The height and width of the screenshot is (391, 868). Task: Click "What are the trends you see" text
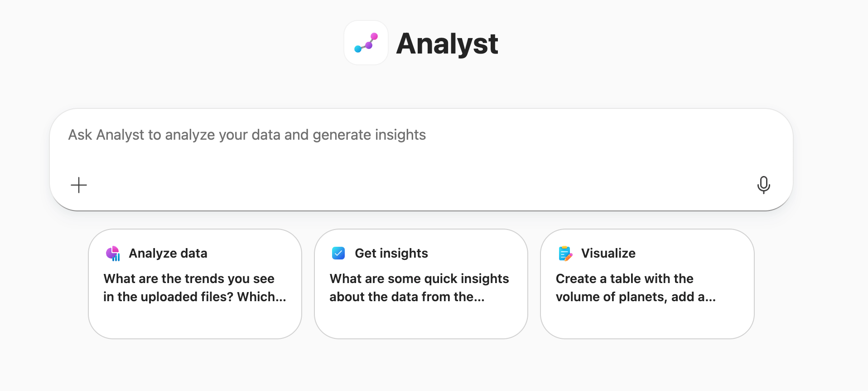point(189,279)
